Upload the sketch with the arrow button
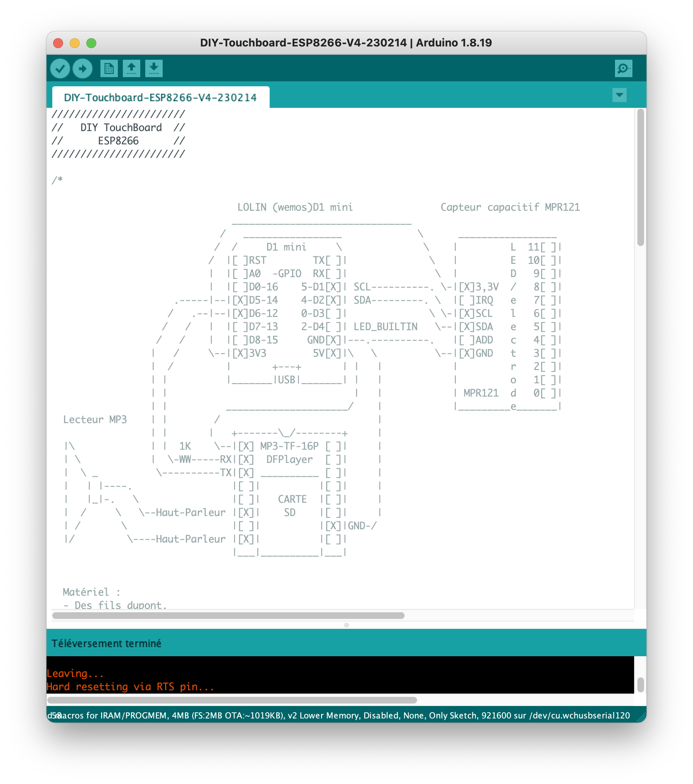This screenshot has height=784, width=693. [x=83, y=68]
